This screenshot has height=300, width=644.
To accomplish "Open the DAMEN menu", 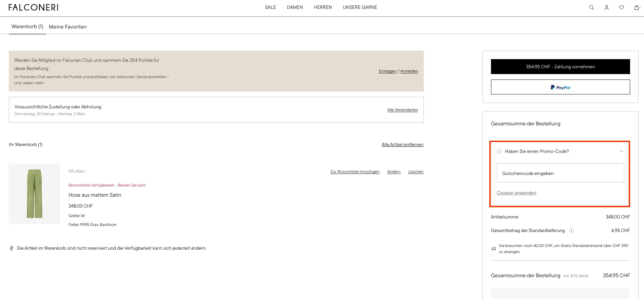I will (x=295, y=7).
